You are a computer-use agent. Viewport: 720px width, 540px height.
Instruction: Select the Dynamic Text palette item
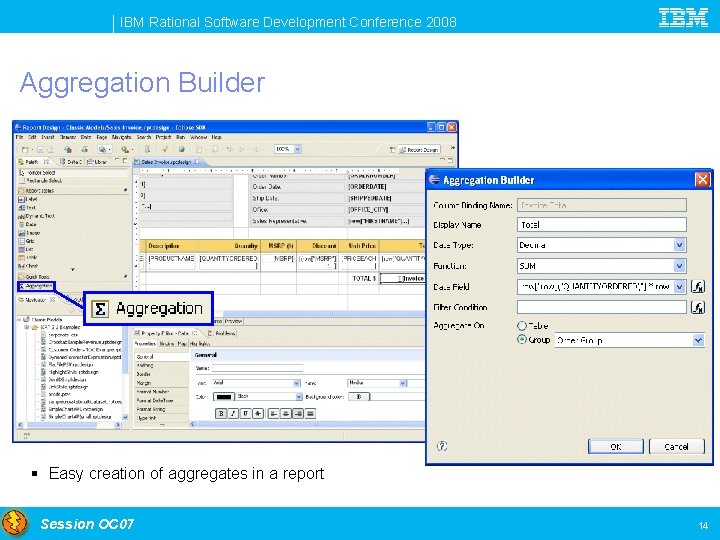tap(36, 216)
